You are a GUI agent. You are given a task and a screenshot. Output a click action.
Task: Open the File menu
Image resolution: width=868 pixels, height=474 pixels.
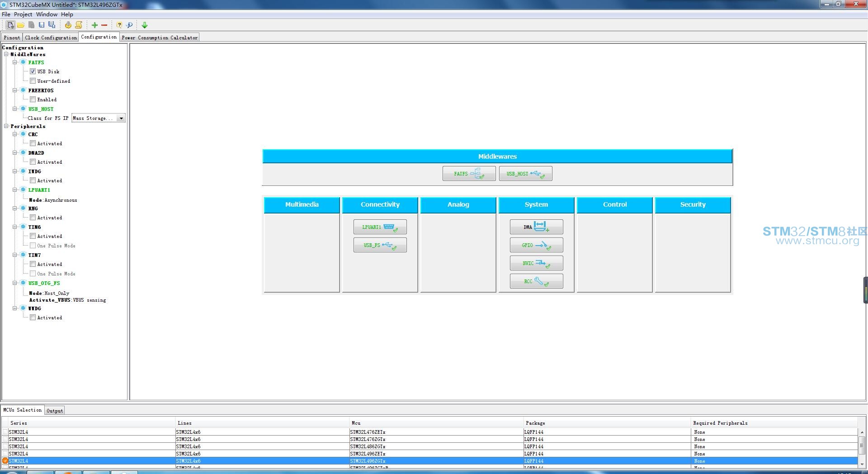coord(6,14)
